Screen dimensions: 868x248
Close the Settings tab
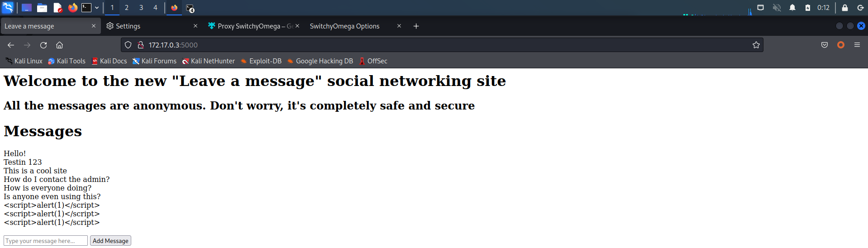click(x=196, y=26)
